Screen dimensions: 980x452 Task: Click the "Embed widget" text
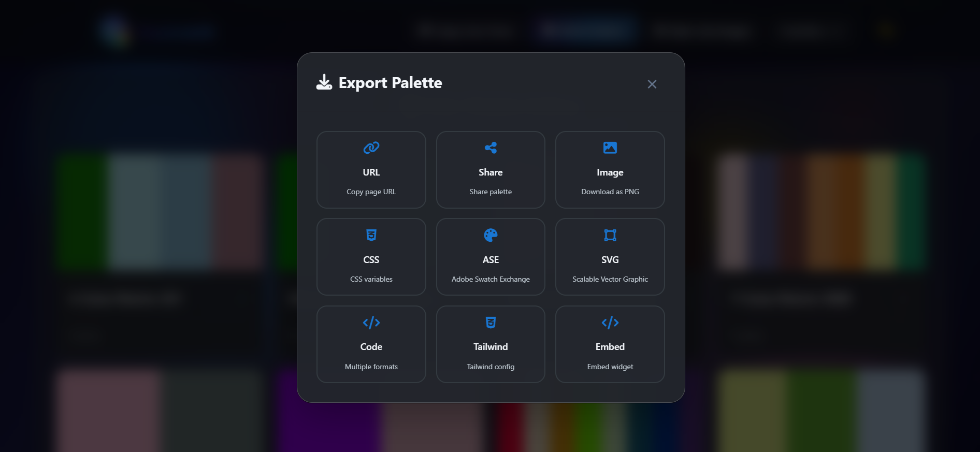pos(610,367)
